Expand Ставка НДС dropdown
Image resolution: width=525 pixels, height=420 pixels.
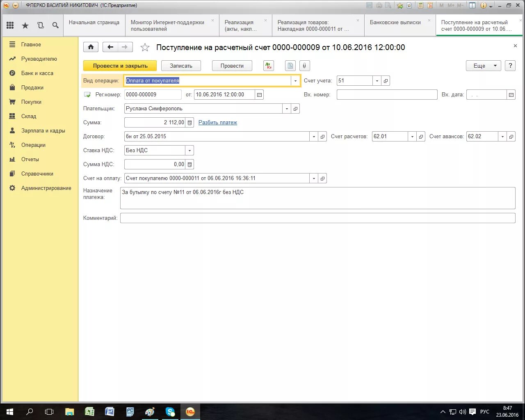tap(189, 151)
